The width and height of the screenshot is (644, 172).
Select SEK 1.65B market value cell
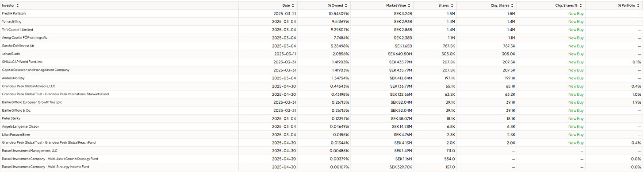pos(403,46)
